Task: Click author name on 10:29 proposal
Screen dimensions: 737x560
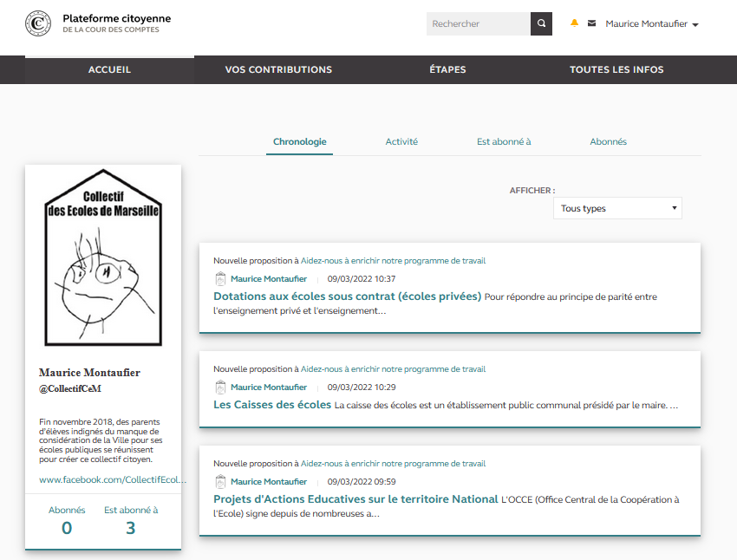Action: [269, 387]
